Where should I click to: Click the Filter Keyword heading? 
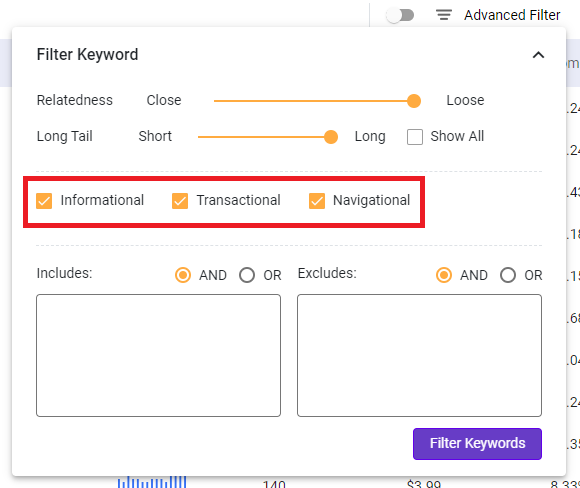87,55
